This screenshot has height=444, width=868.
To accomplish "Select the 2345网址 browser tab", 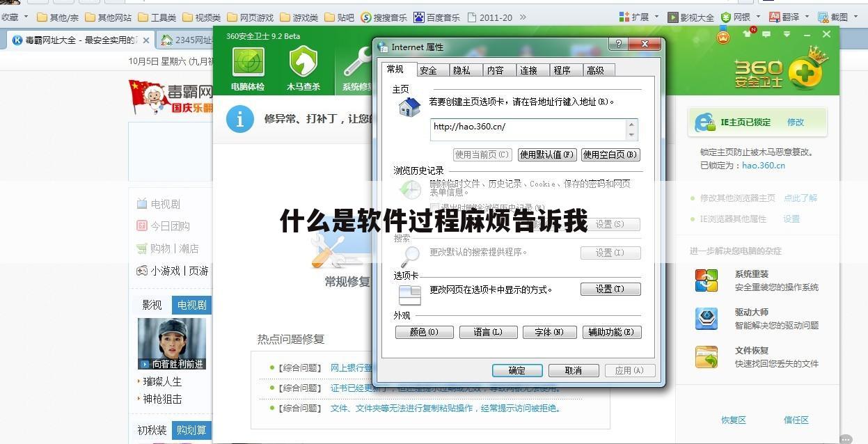I will point(185,40).
